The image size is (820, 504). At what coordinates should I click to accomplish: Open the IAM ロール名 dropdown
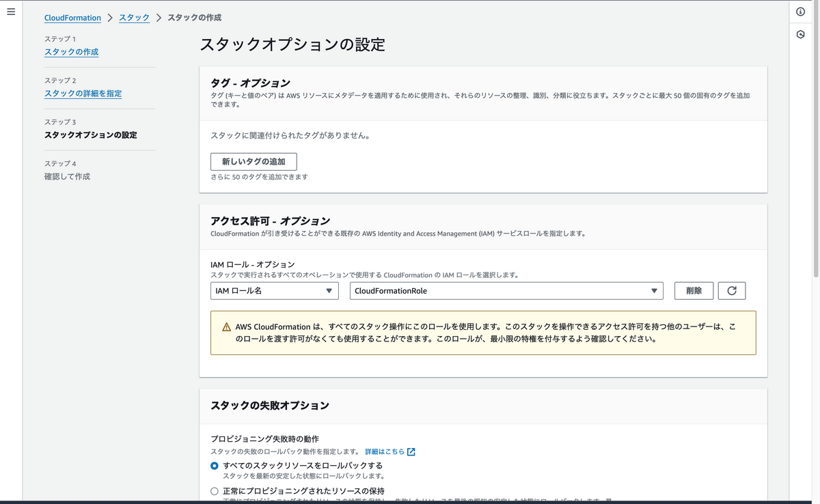(275, 291)
